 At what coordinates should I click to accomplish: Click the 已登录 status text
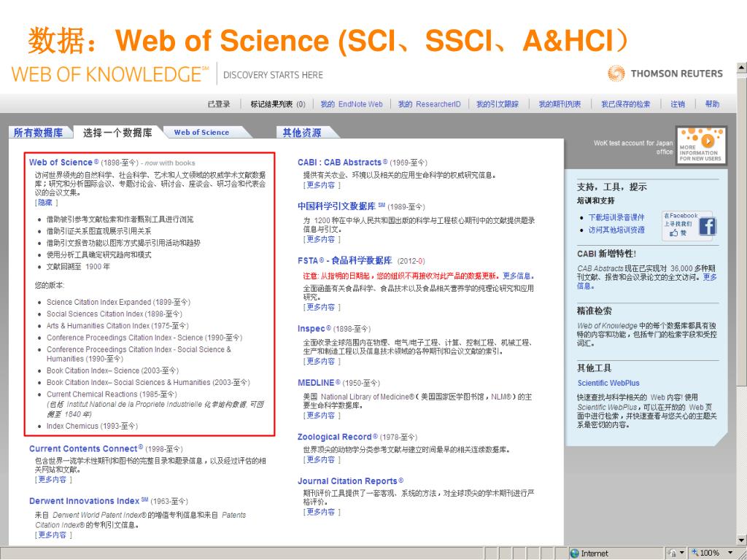point(219,104)
